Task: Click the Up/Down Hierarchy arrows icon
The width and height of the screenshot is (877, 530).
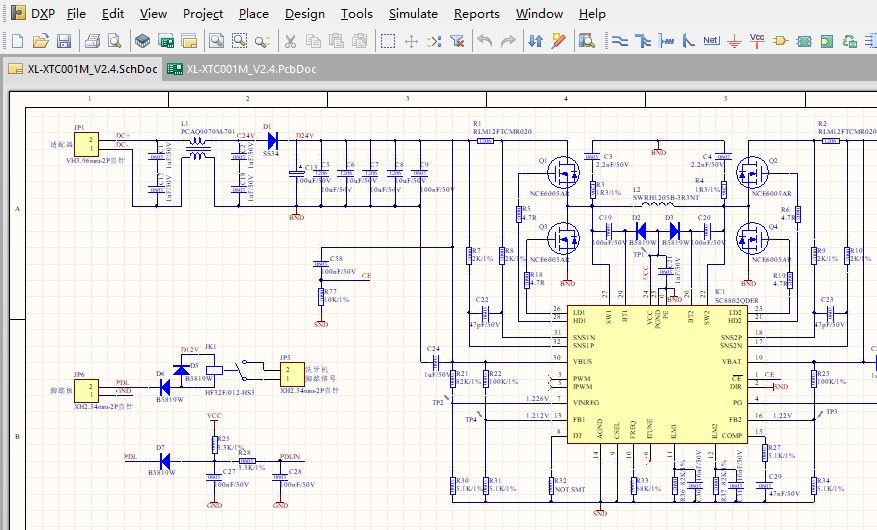Action: point(534,41)
